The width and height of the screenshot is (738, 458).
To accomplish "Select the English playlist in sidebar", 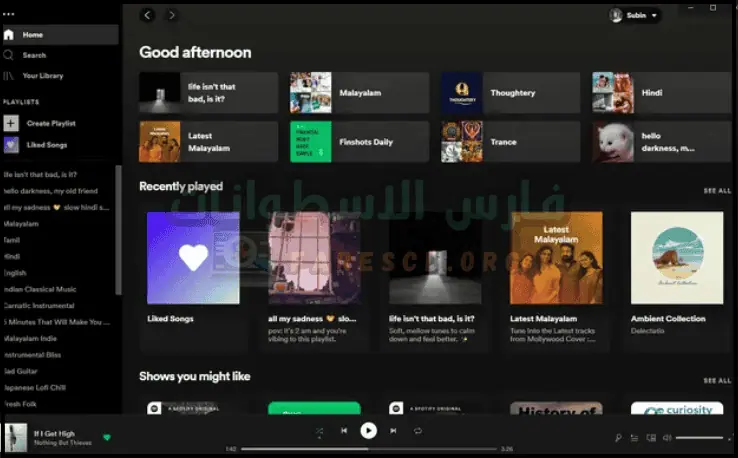I will point(15,273).
